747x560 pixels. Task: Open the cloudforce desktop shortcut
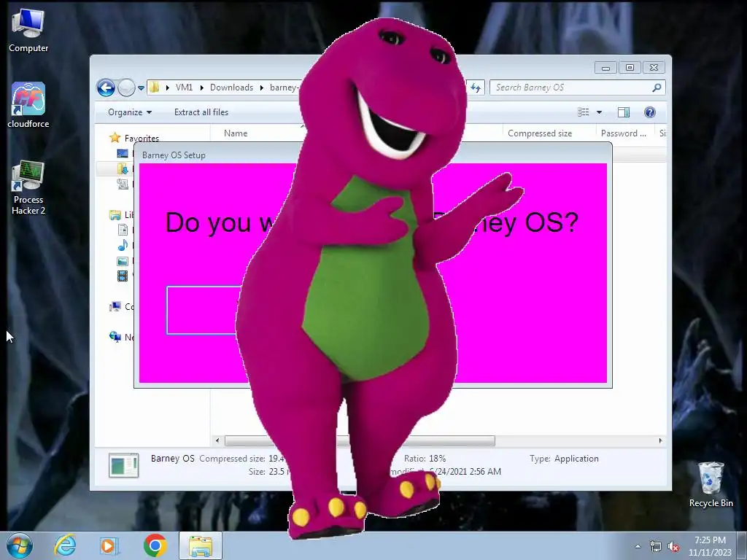point(28,105)
